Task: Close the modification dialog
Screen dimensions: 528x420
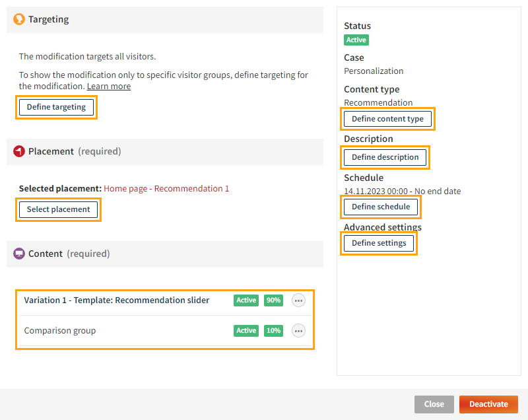Action: click(x=434, y=404)
